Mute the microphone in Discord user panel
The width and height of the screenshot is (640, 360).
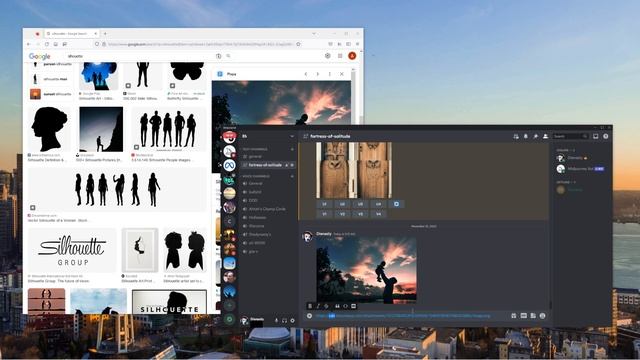[276, 321]
